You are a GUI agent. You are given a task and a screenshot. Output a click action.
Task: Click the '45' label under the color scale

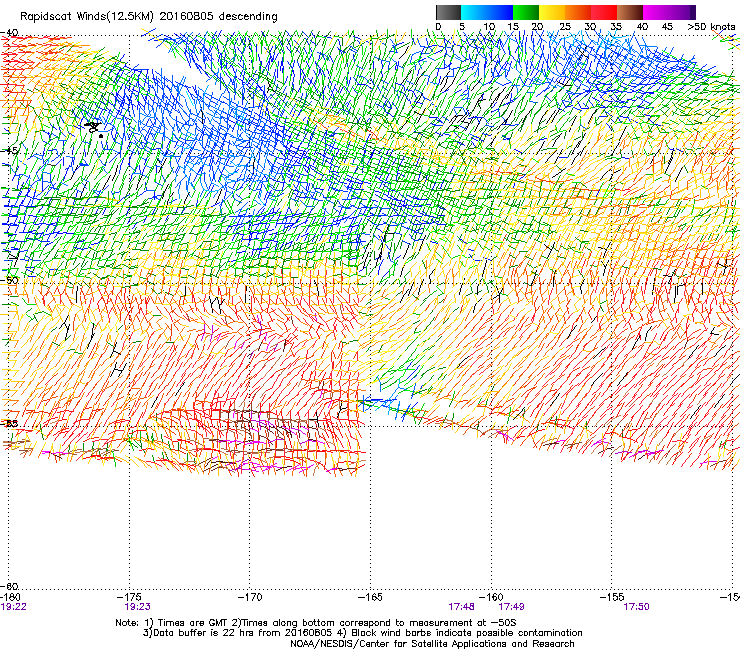(667, 27)
